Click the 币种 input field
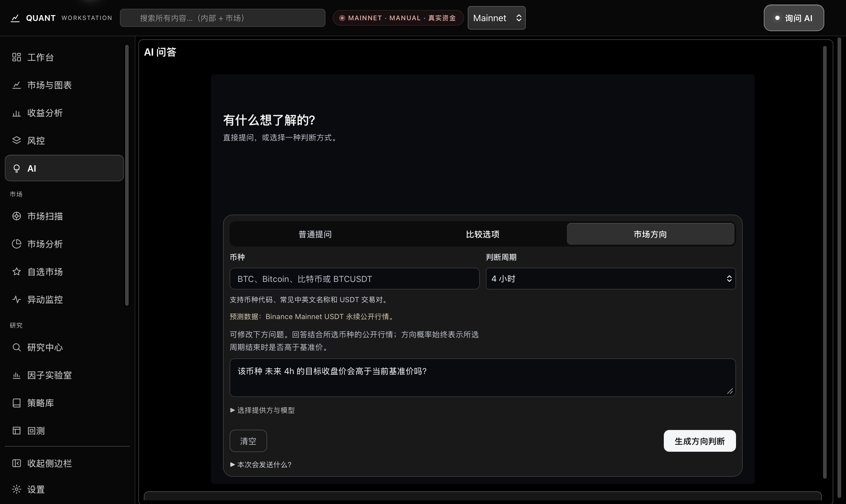This screenshot has height=504, width=846. (x=354, y=279)
